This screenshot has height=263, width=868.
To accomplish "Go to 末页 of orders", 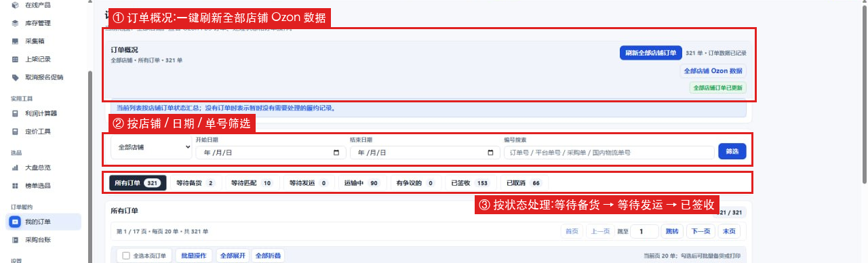I will [729, 231].
